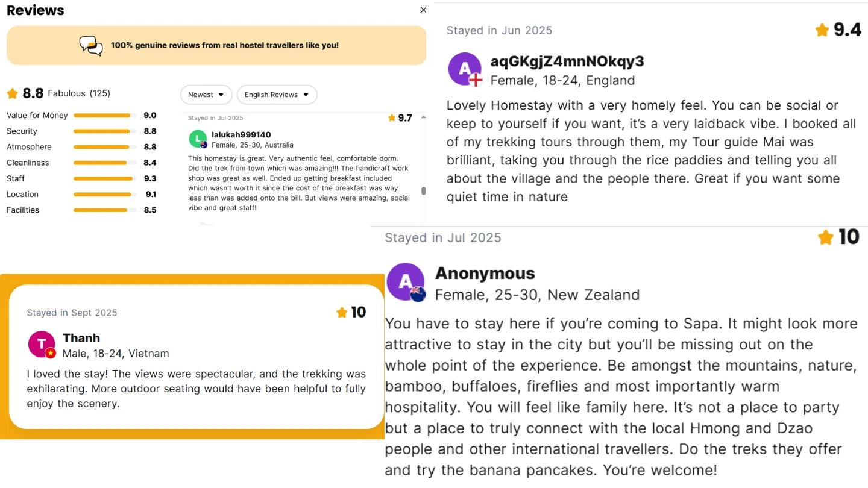This screenshot has width=868, height=488.
Task: Click the reviews list scrollbar thumb
Action: click(x=423, y=191)
